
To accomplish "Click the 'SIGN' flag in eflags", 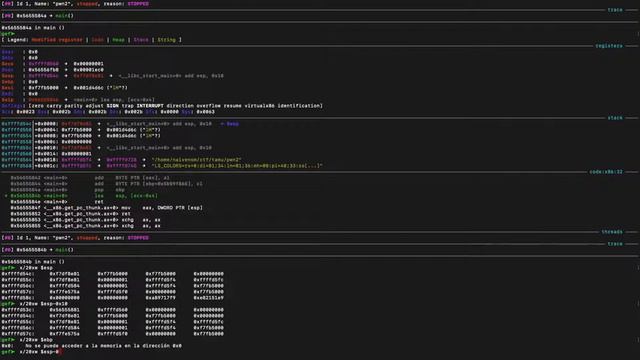I will 113,106.
